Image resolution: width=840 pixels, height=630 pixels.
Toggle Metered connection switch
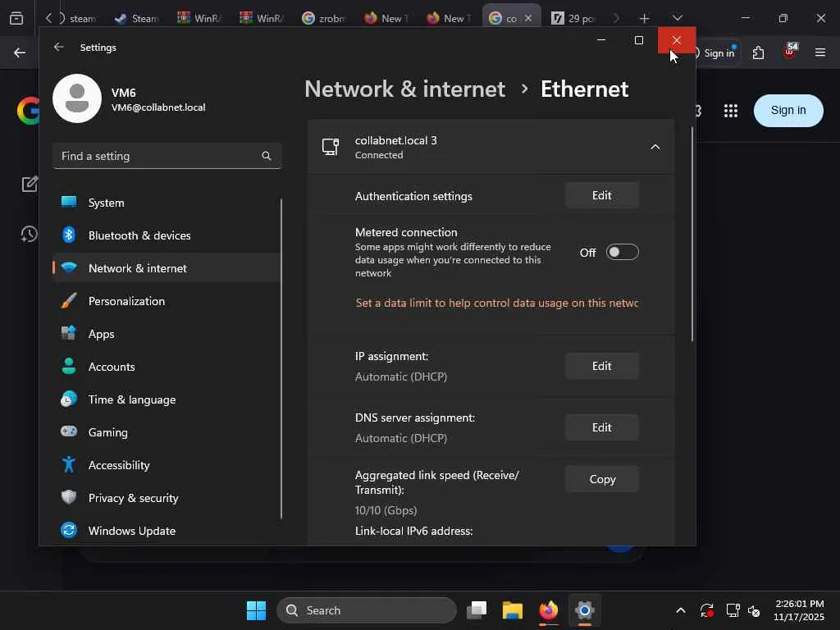(x=622, y=253)
